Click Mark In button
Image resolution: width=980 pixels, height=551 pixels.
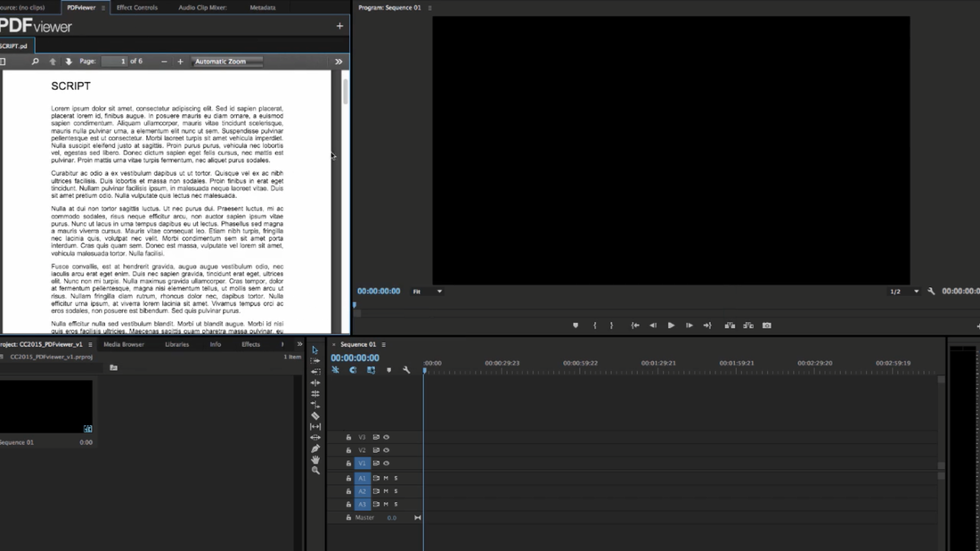pos(594,325)
